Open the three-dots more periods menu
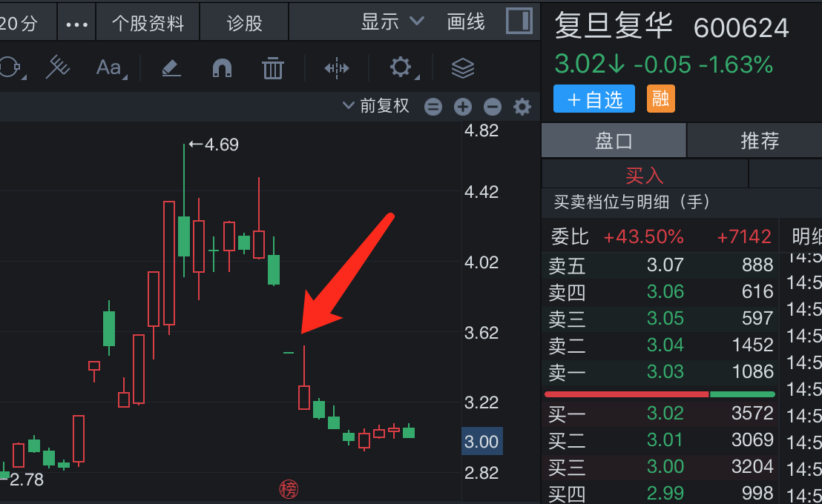 tap(76, 23)
